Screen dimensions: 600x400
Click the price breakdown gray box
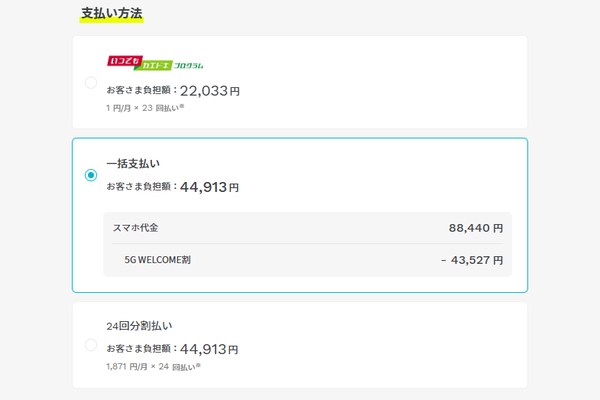pyautogui.click(x=308, y=244)
